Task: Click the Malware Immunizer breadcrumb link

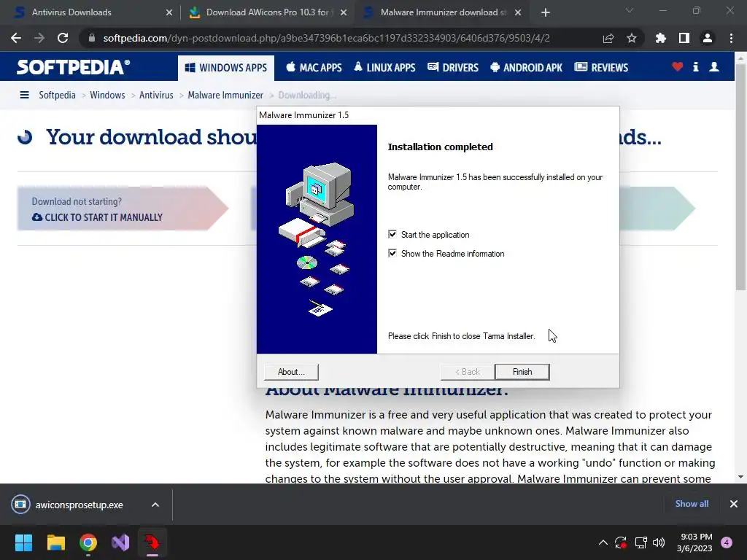Action: (225, 96)
